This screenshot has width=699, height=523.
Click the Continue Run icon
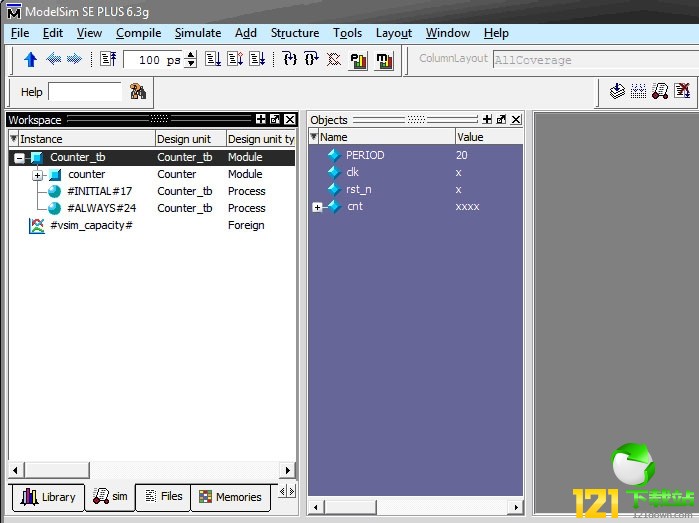pyautogui.click(x=235, y=59)
